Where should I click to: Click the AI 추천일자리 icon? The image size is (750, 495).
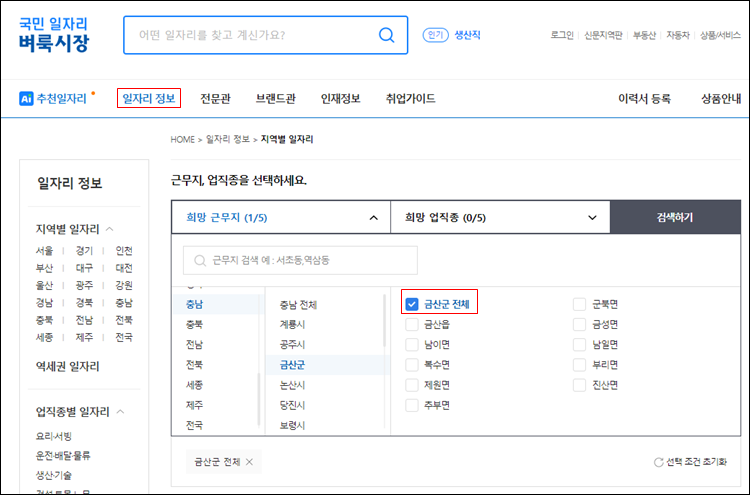(x=26, y=99)
